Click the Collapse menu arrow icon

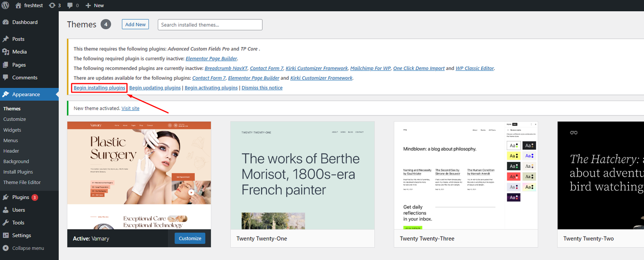pos(6,248)
